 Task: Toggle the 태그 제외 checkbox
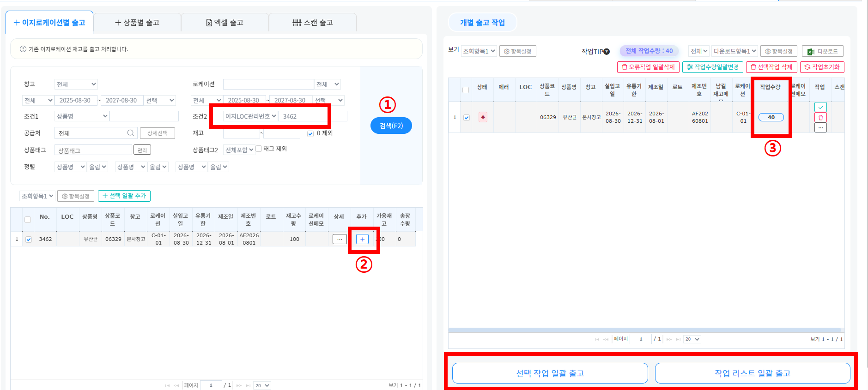259,149
